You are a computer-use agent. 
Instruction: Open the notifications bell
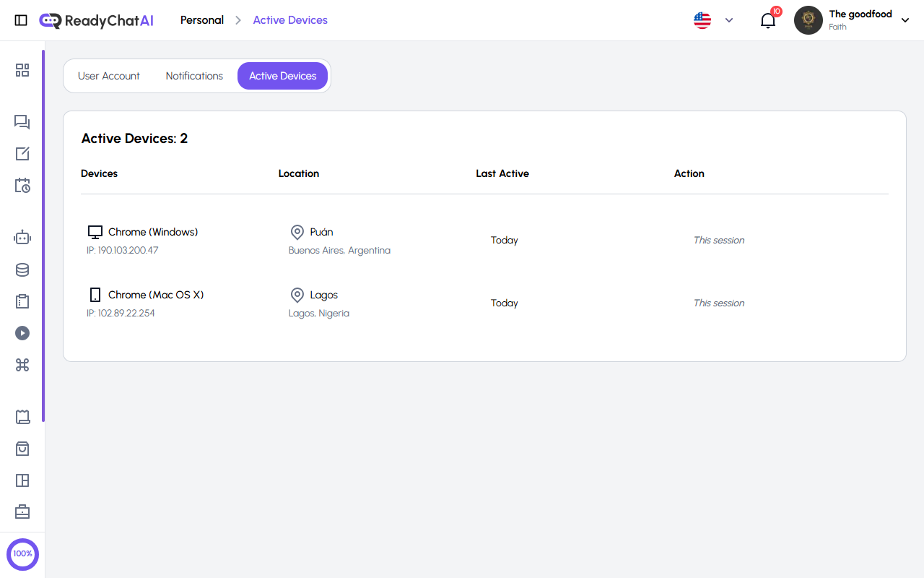click(x=767, y=20)
